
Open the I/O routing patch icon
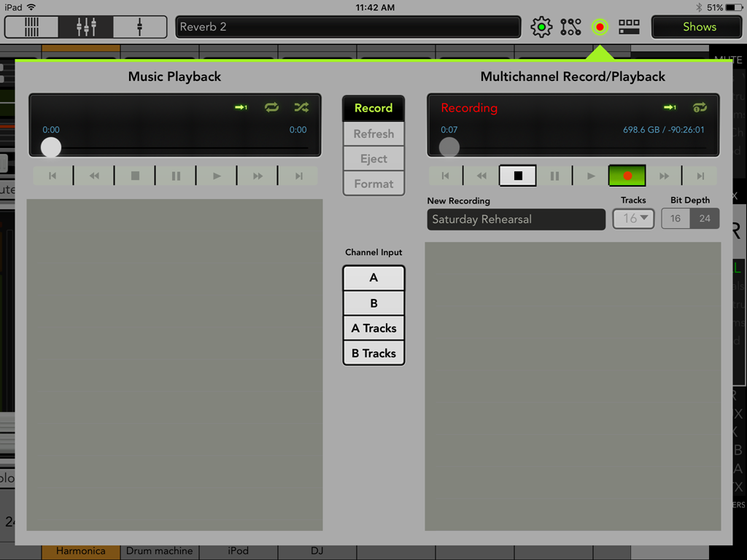coord(570,27)
